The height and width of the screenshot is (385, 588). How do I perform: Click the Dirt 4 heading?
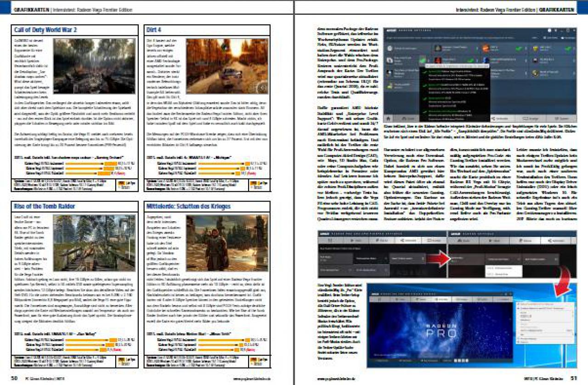pyautogui.click(x=153, y=30)
